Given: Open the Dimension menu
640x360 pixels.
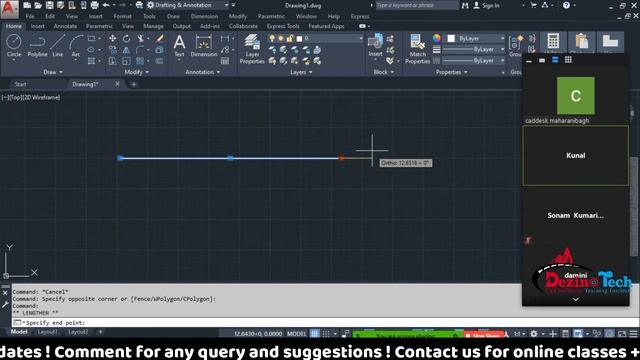Looking at the screenshot, I should click(x=204, y=16).
